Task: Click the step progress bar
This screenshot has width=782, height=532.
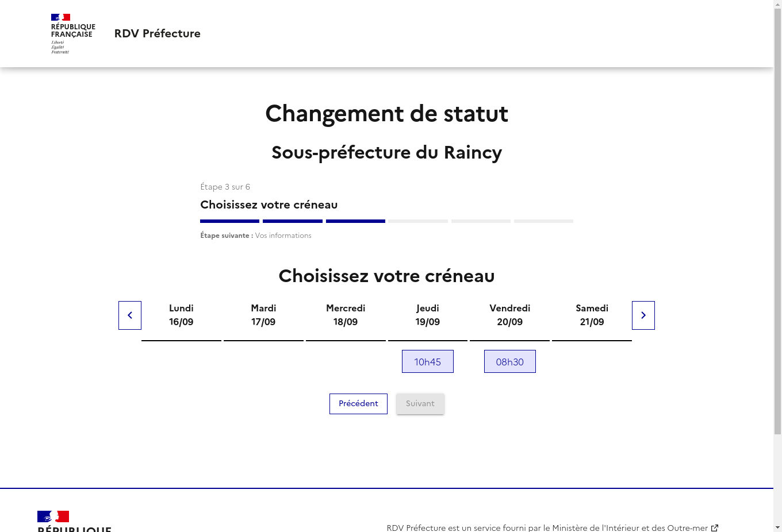Action: (386, 221)
